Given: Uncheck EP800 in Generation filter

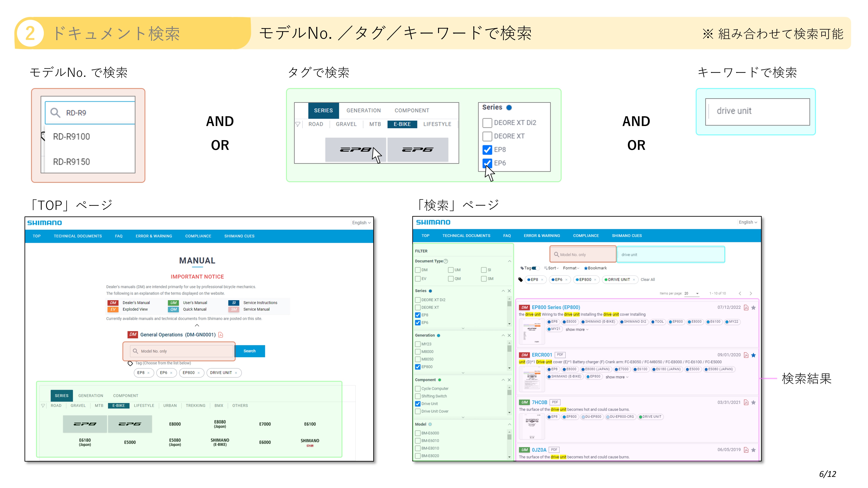Looking at the screenshot, I should click(418, 367).
